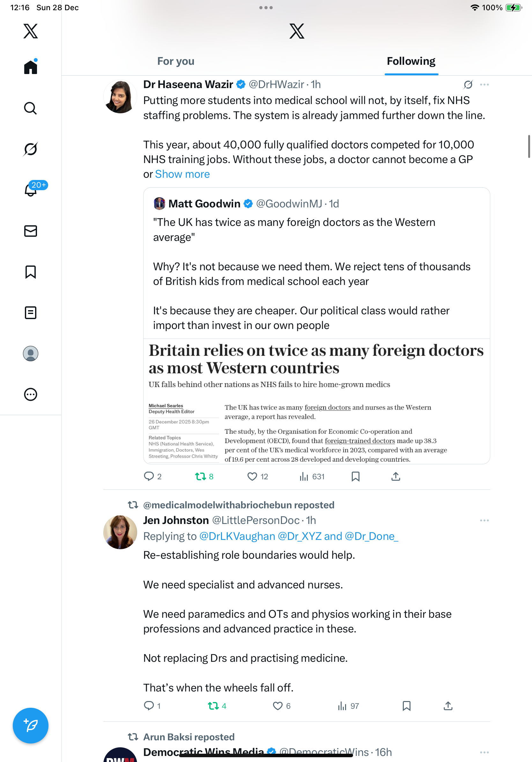Expand Dr Haseena Wazir's post with Show more

pos(182,174)
